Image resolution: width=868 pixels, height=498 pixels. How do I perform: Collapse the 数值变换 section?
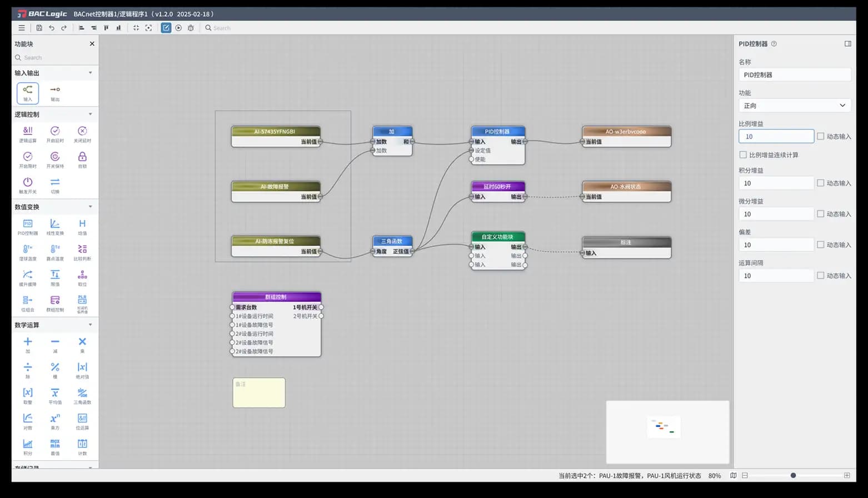click(x=91, y=207)
